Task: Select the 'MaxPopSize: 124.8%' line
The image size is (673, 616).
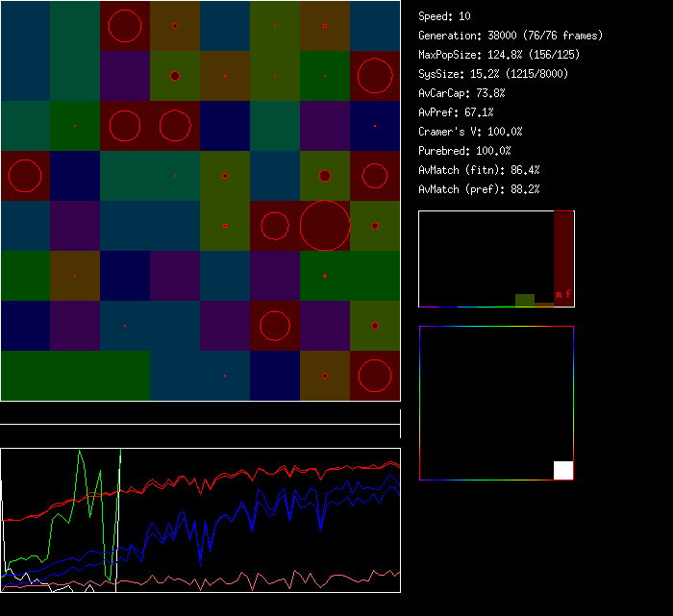Action: (499, 55)
